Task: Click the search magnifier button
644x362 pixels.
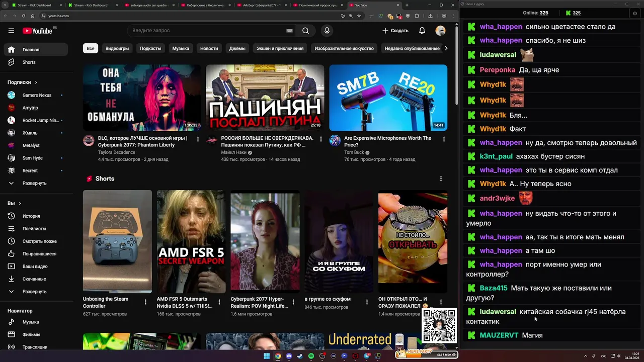Action: [305, 31]
